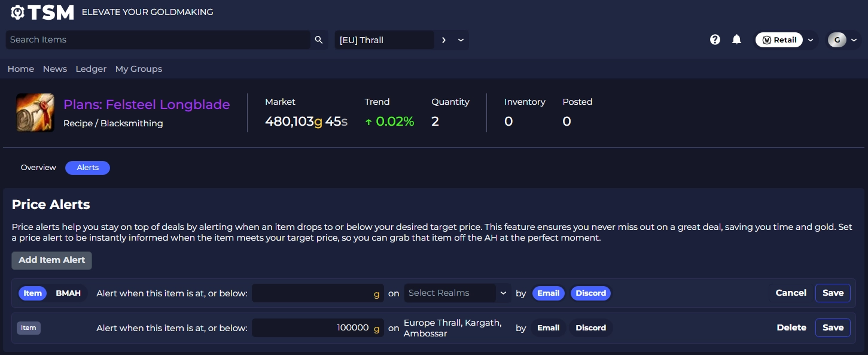Open the News menu item
The height and width of the screenshot is (355, 868).
pos(55,69)
